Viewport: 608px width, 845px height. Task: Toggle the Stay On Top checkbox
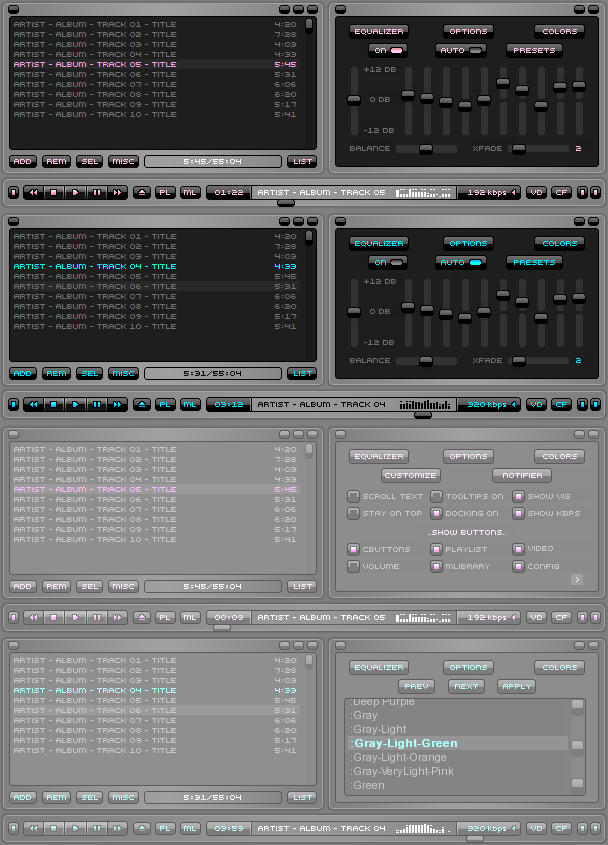(x=354, y=513)
